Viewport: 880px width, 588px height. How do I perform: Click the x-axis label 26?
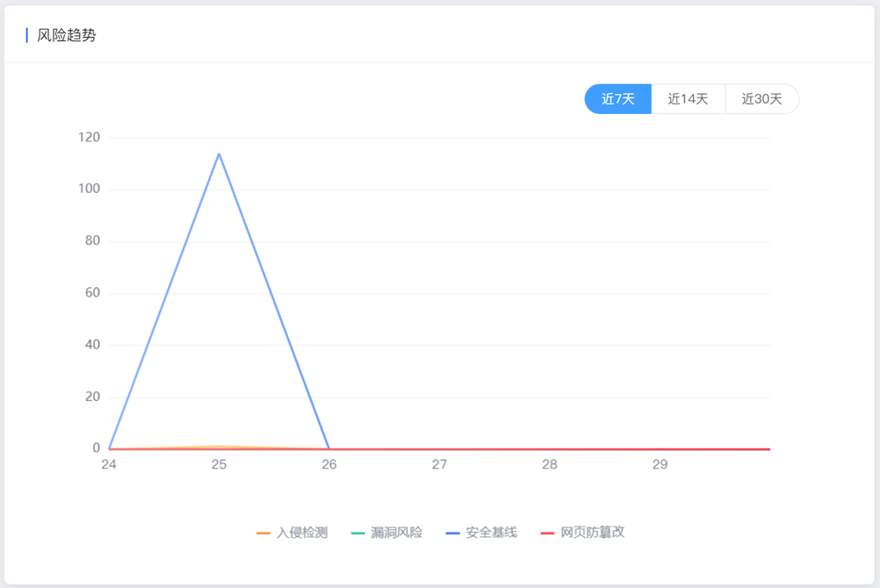(x=329, y=464)
